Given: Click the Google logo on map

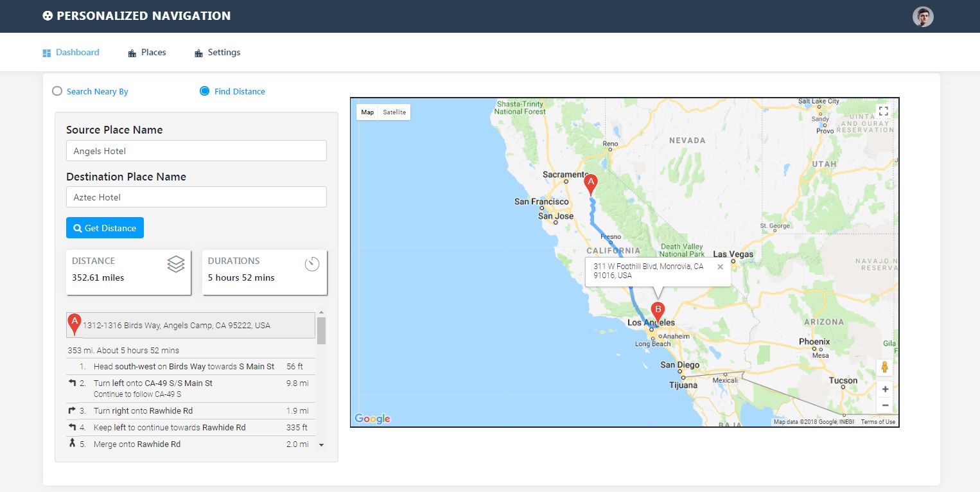Looking at the screenshot, I should coord(372,419).
